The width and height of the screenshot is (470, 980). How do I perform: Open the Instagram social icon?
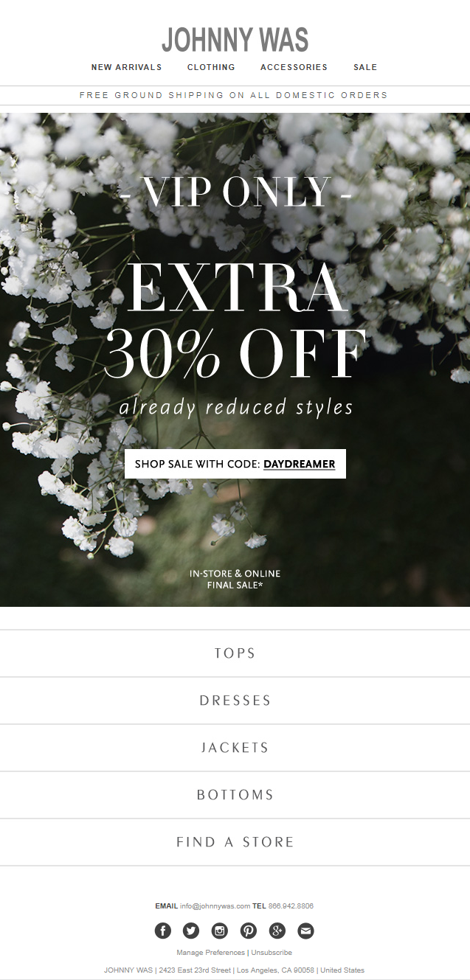[220, 931]
